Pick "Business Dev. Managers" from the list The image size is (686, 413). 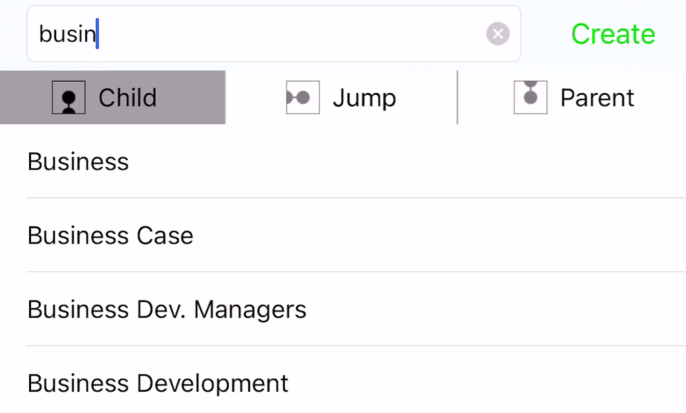(166, 309)
